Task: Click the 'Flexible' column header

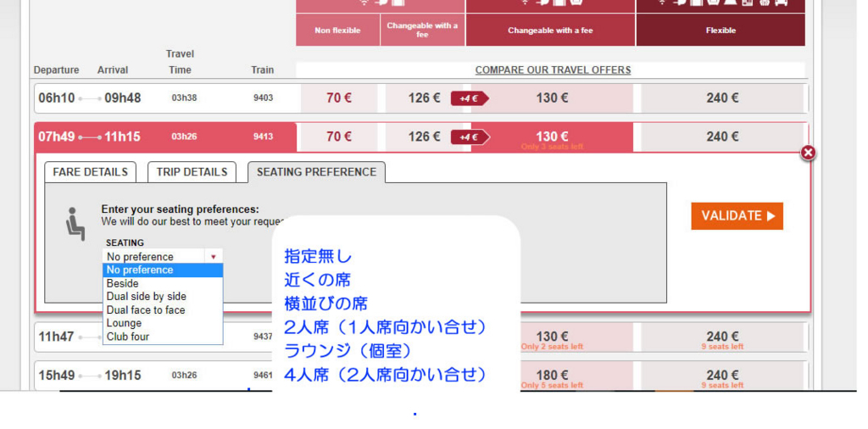Action: 721,31
